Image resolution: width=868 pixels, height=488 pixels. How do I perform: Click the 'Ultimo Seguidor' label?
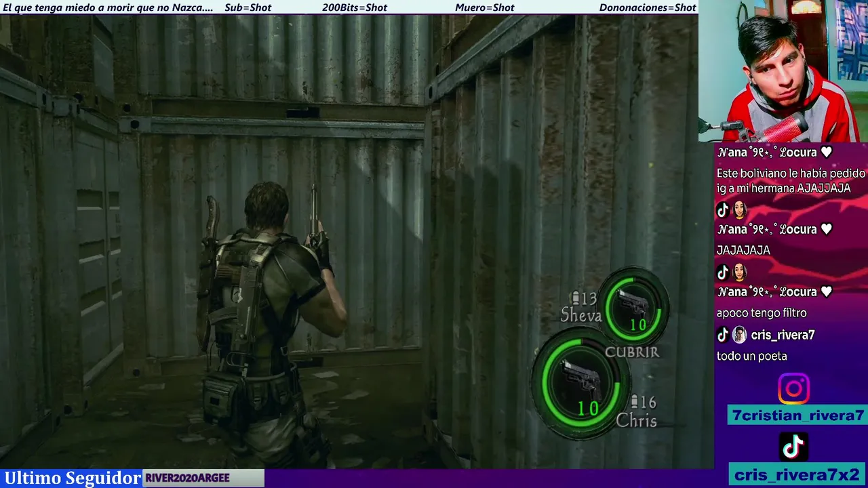pyautogui.click(x=73, y=478)
